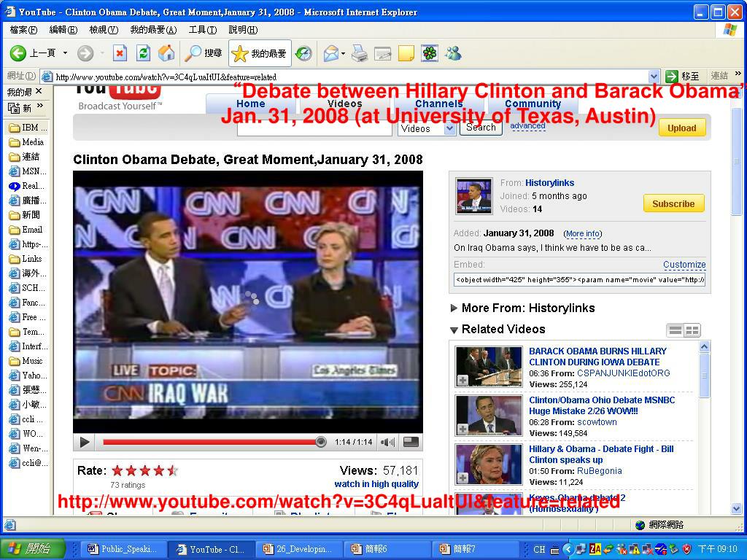Open History with the clock arrow icon
This screenshot has height=560, width=747.
[x=303, y=53]
